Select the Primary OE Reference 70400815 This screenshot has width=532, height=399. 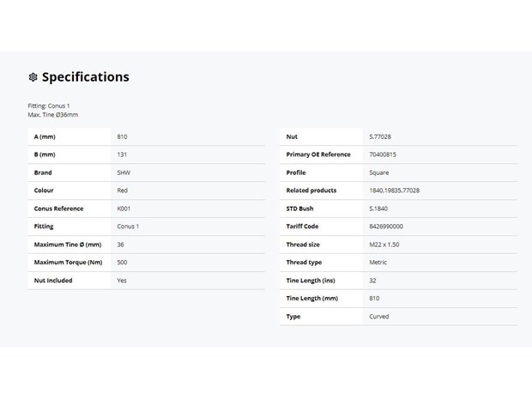(x=383, y=154)
